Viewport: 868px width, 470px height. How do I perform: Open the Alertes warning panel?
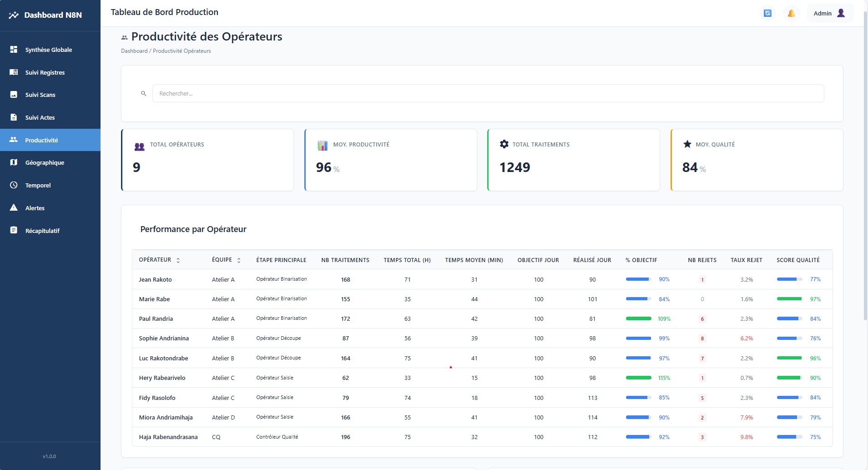pos(35,208)
